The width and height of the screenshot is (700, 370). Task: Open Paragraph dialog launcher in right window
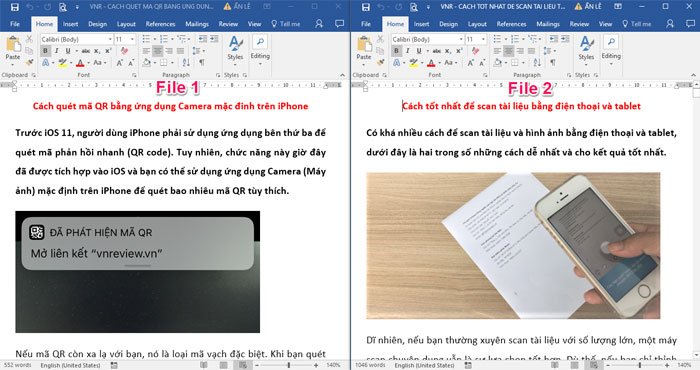click(569, 75)
